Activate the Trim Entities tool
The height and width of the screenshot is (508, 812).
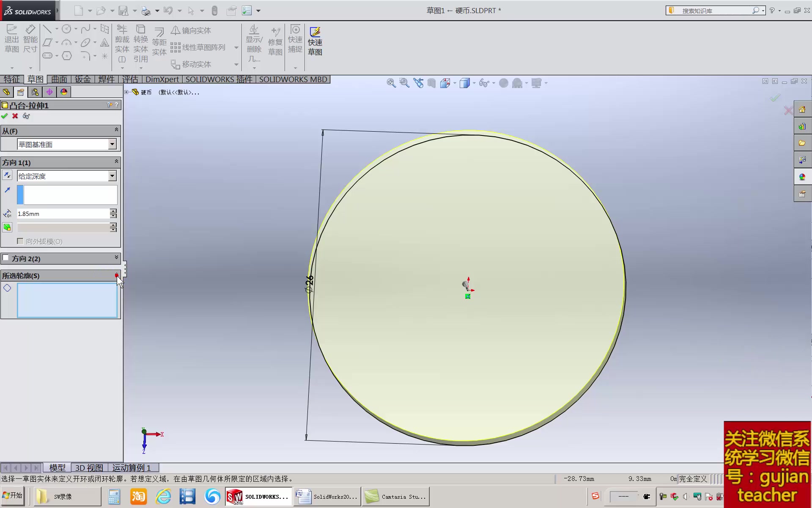click(122, 40)
